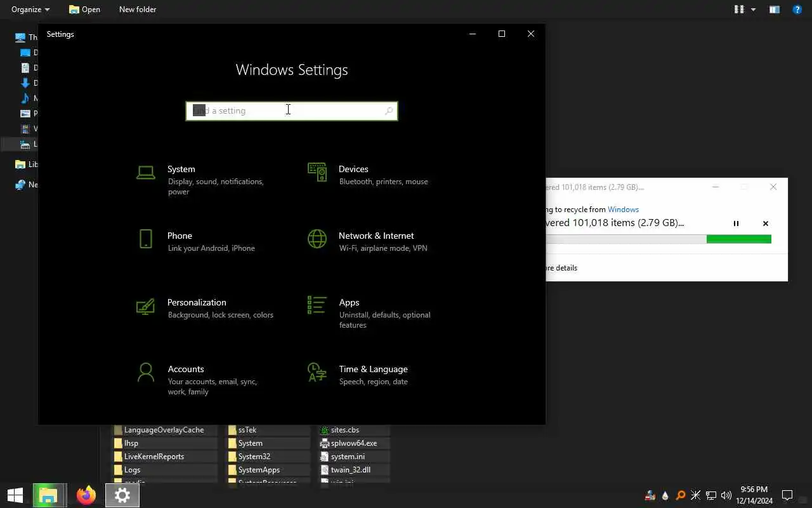This screenshot has width=812, height=508.
Task: Select the system.ini file
Action: tap(343, 457)
